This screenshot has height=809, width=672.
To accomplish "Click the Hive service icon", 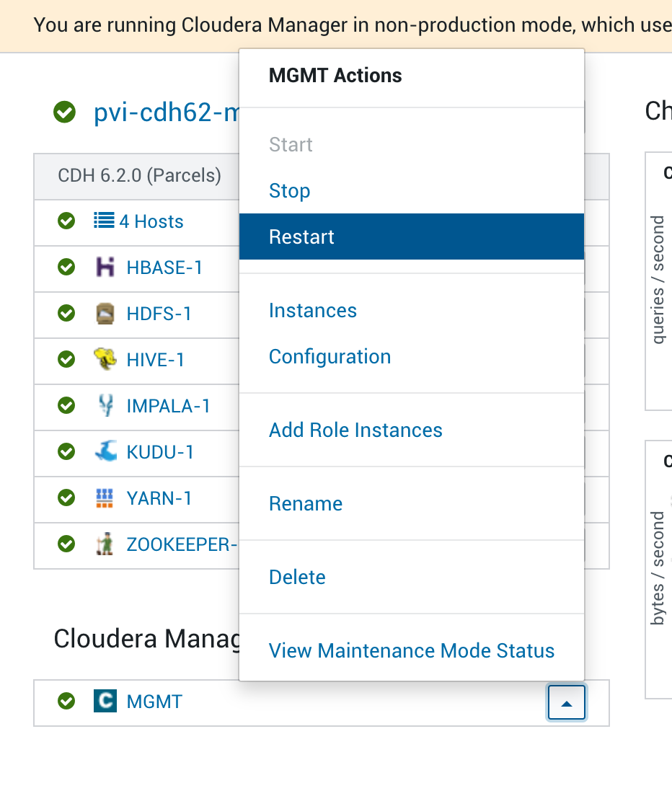I will [x=105, y=360].
